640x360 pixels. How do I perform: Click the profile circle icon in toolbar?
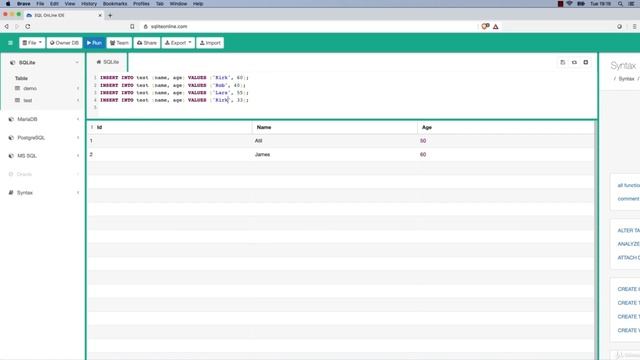point(619,27)
